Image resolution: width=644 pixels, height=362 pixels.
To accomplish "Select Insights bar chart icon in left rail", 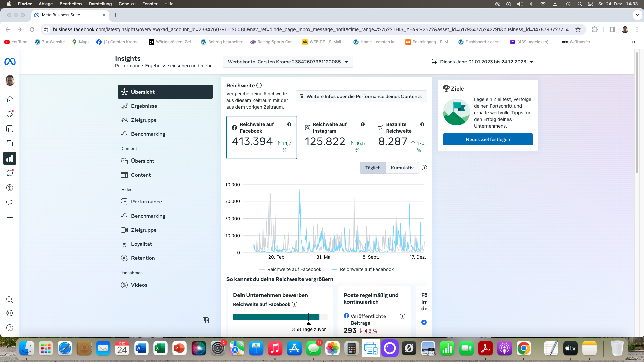I will pos(10,158).
